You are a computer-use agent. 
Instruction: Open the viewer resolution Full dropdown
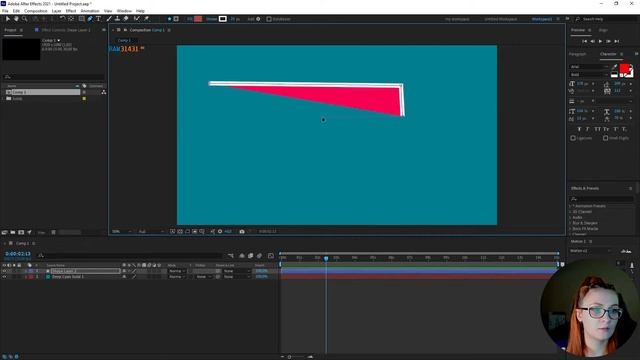coord(151,231)
